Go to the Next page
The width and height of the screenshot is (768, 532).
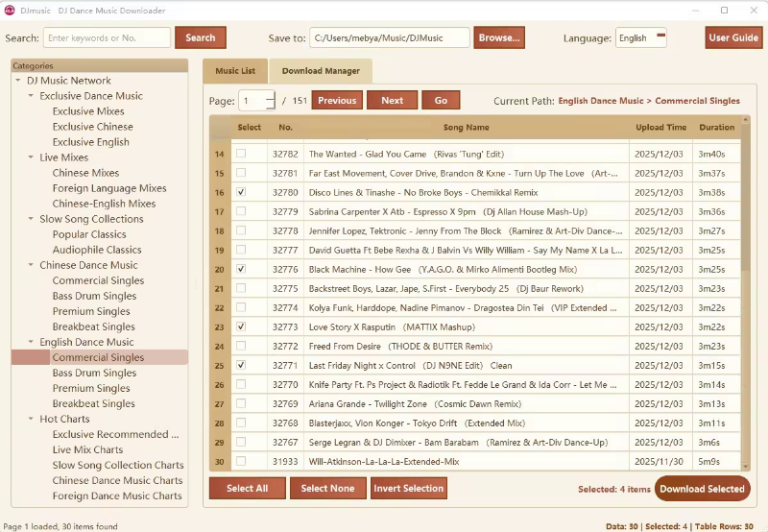point(392,100)
